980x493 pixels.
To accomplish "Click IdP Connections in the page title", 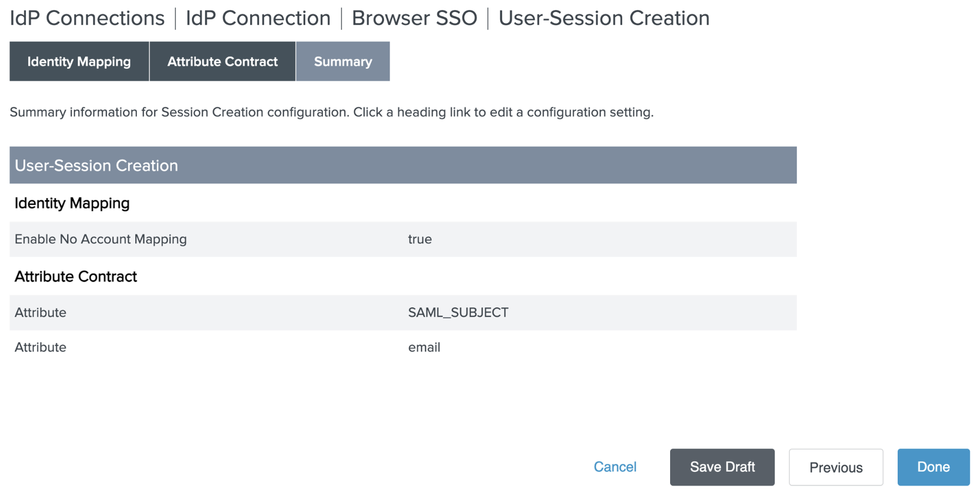I will (87, 18).
